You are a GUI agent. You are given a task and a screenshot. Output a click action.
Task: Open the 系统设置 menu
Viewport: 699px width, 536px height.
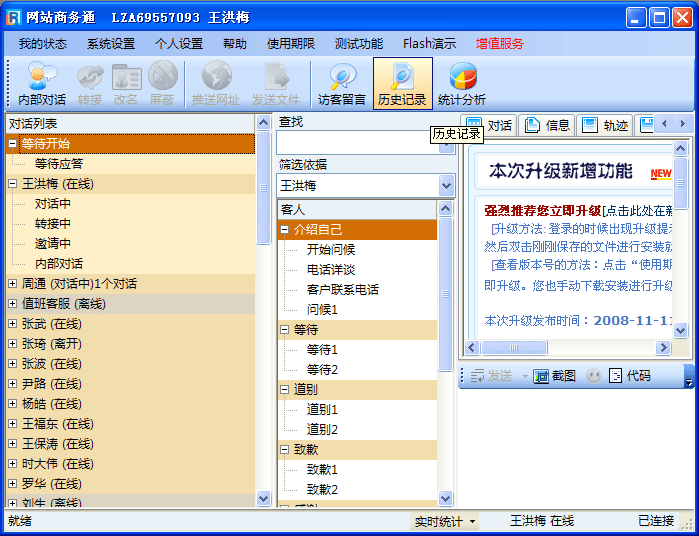pos(110,44)
